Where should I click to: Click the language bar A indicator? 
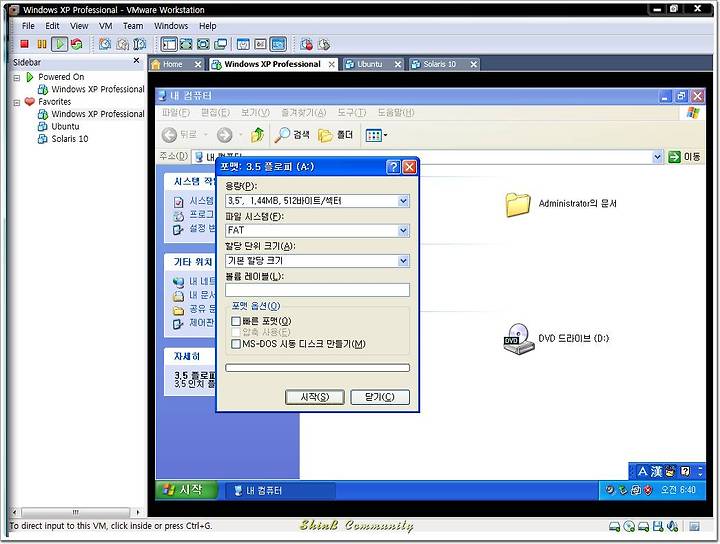[642, 471]
